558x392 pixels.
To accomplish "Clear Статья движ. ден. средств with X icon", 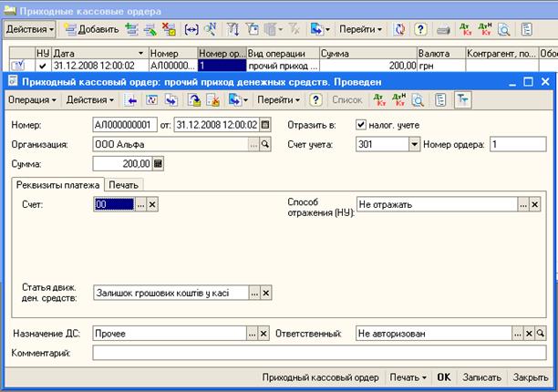I will 265,293.
